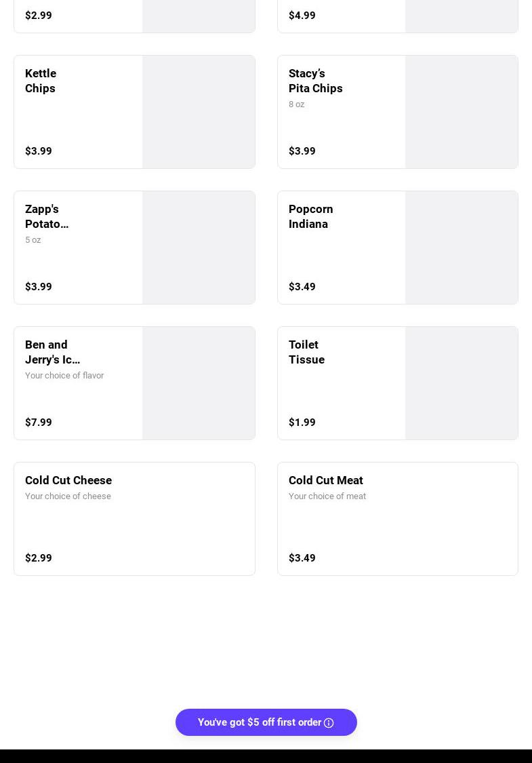Click the $2.99 Cold Cut Cheese price
Screen dimensions: 532x763
pos(39,558)
